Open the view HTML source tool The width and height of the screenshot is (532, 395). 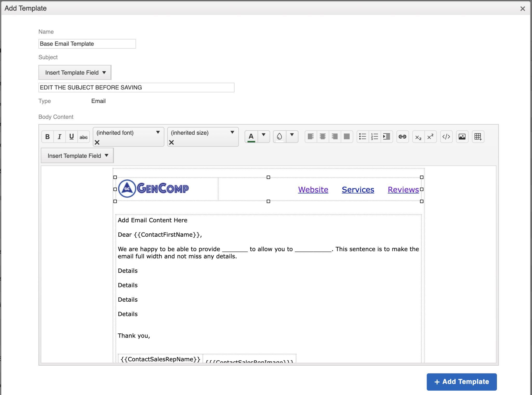pos(446,137)
